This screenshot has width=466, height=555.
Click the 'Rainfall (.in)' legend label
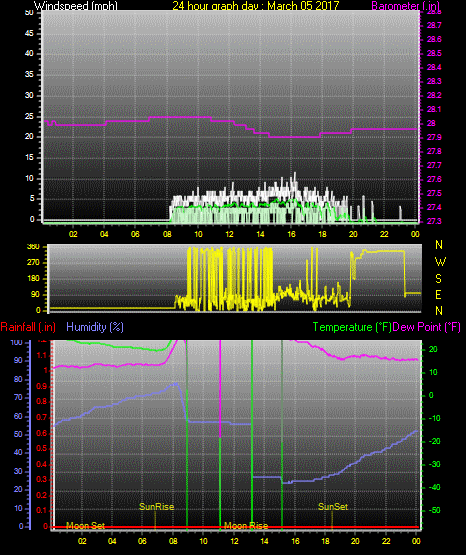tap(28, 327)
